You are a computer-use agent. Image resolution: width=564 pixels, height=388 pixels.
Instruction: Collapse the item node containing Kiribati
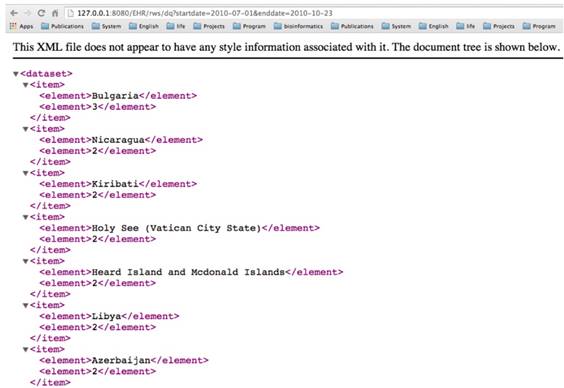click(x=26, y=173)
